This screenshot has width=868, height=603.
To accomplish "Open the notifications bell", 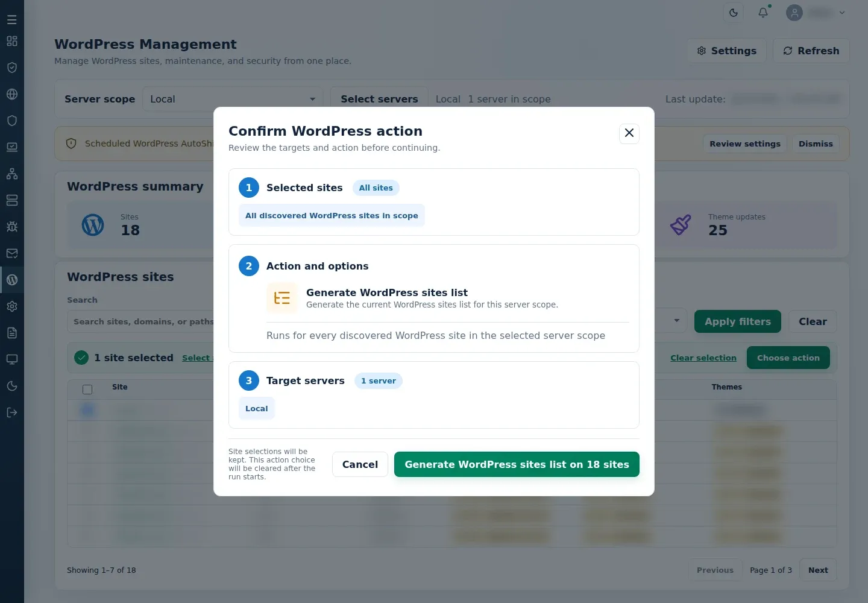I will click(x=763, y=13).
